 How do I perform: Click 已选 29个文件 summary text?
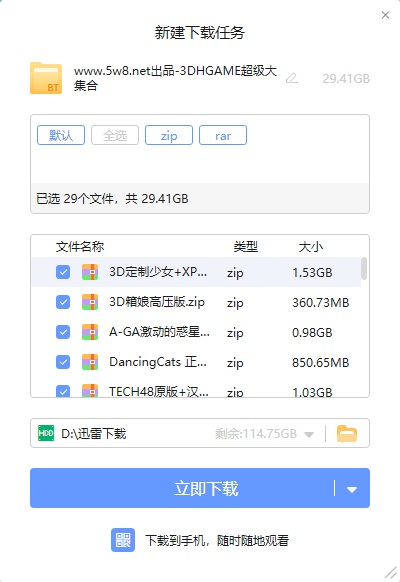tap(112, 199)
